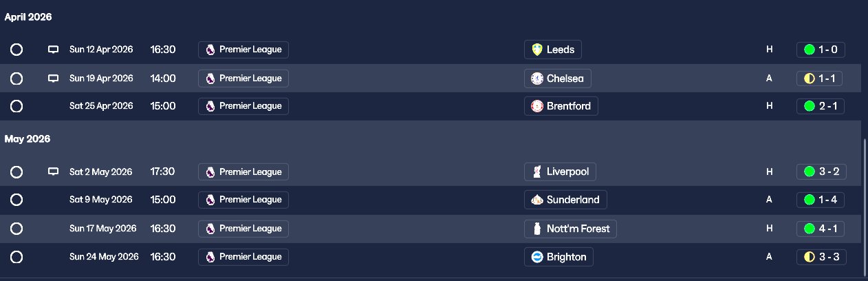
Task: View the 4 - 1 Nott'm Forest result
Action: [x=821, y=229]
